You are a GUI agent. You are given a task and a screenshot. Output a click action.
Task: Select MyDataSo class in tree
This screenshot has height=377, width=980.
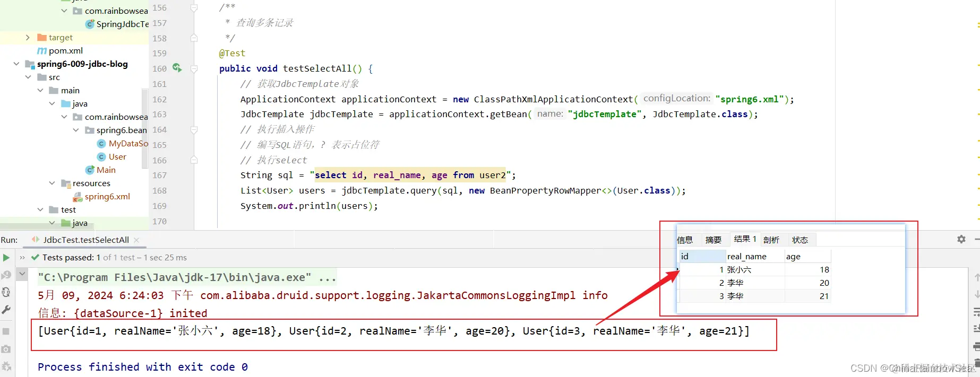(128, 144)
